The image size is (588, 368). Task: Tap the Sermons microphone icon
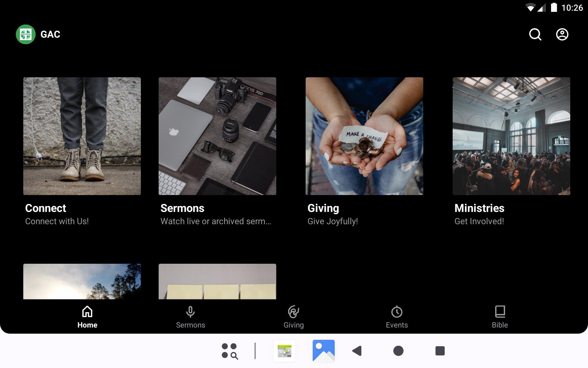190,312
